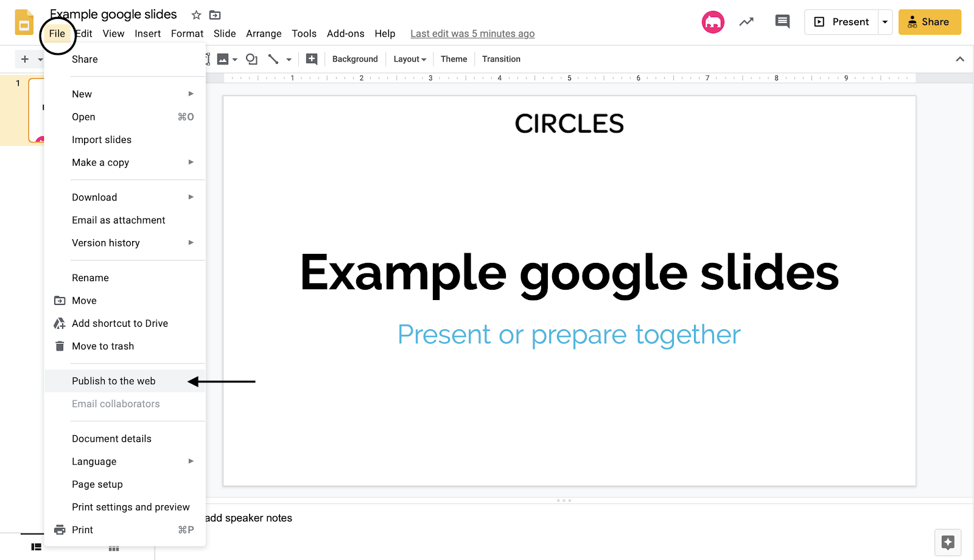
Task: Choose Rename from the File menu
Action: (125, 278)
